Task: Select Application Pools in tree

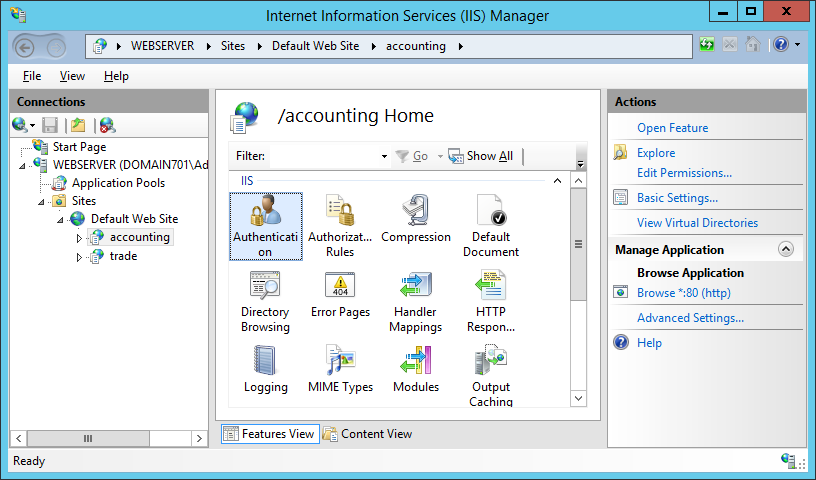Action: (x=118, y=183)
